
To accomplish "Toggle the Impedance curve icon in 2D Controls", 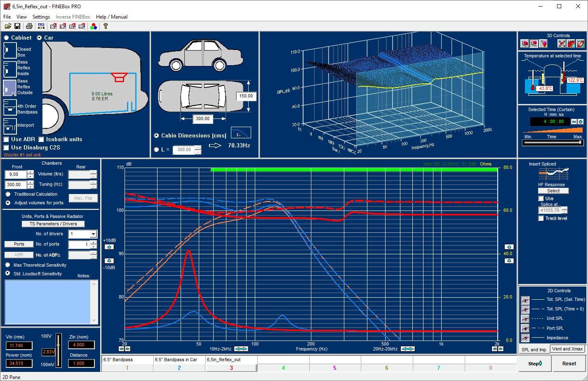I will coord(525,338).
